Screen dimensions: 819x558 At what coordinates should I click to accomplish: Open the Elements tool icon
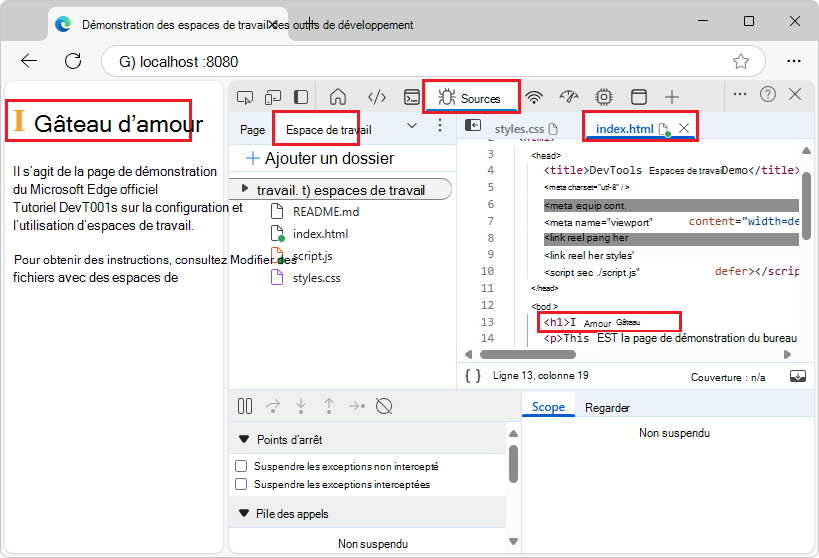377,97
